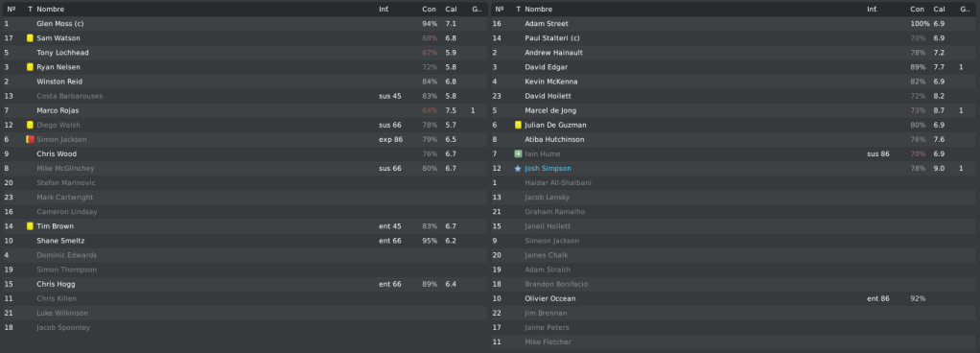The image size is (980, 353).
Task: Sort right table by Int column header
Action: click(872, 10)
